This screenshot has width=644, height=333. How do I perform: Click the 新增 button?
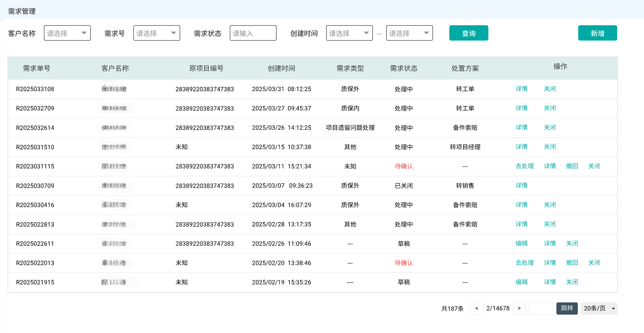click(x=597, y=33)
